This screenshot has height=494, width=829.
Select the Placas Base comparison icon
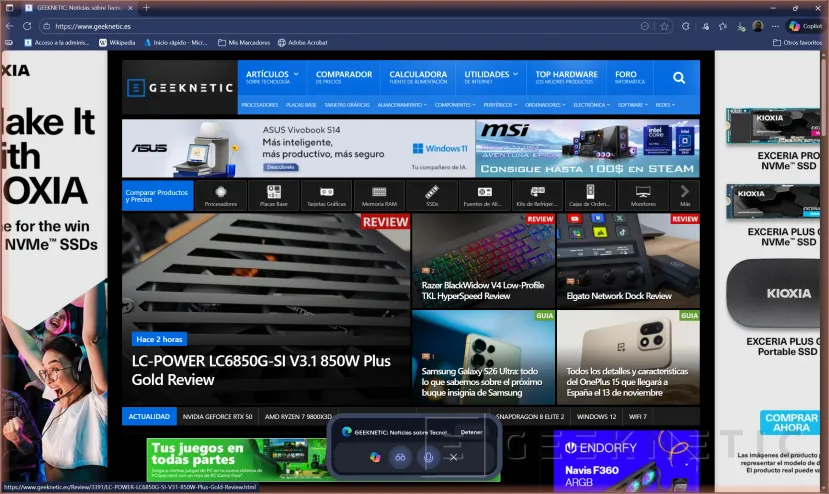tap(273, 196)
